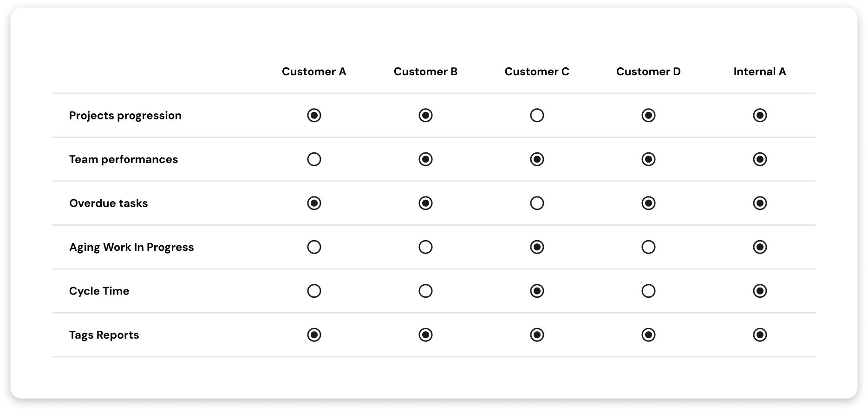
Task: Toggle Team performances radio for Customer A
Action: pos(314,159)
